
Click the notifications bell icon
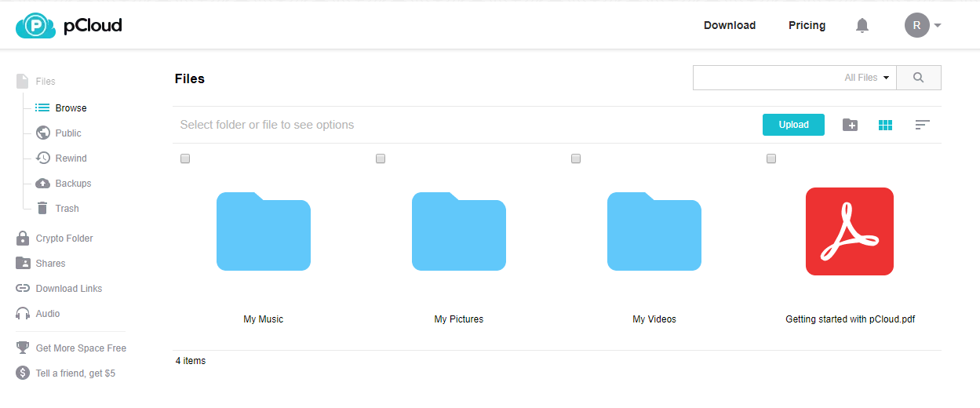[x=862, y=26]
